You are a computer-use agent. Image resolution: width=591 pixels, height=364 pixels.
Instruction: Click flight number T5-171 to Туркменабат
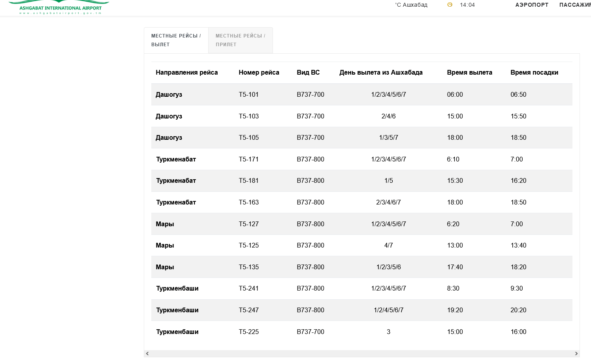tap(248, 159)
